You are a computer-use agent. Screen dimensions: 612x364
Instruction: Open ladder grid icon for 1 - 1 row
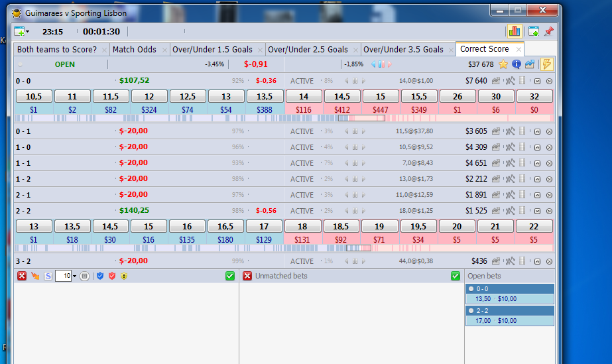tap(522, 162)
